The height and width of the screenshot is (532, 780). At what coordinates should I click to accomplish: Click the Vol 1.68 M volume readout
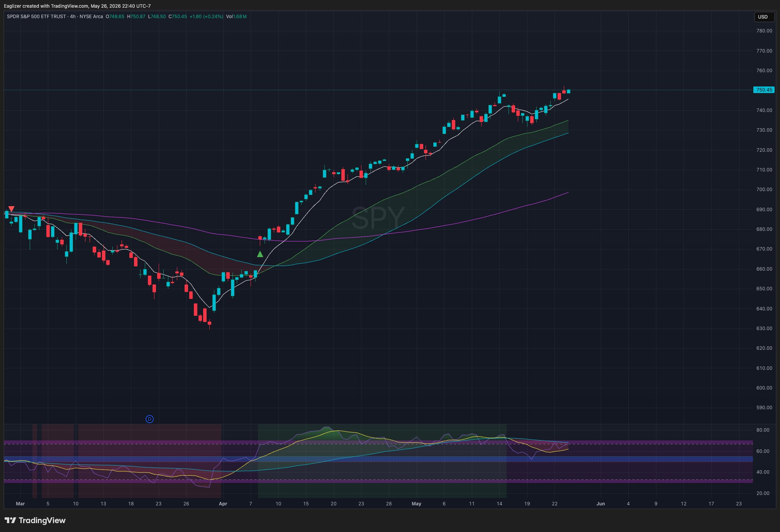tap(236, 17)
